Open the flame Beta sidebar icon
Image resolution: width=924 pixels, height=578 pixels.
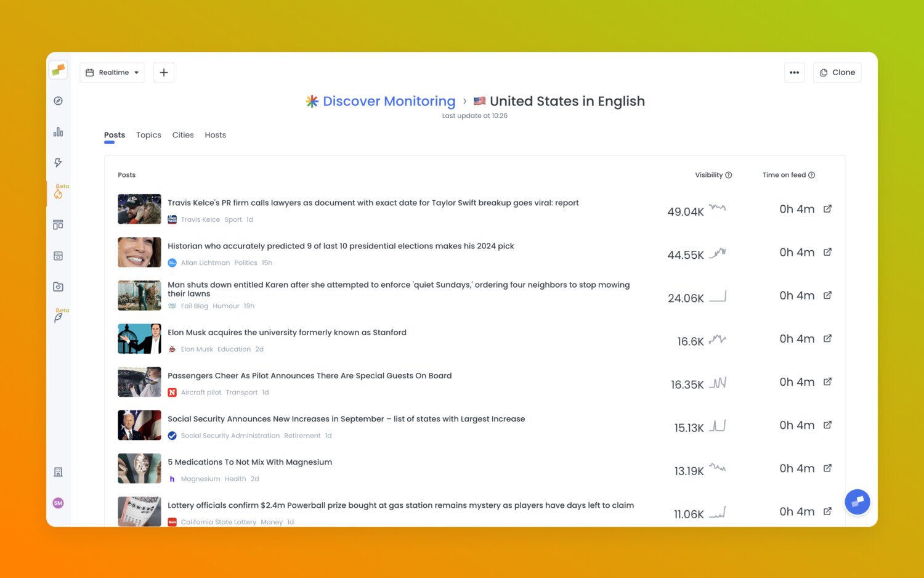[x=59, y=193]
